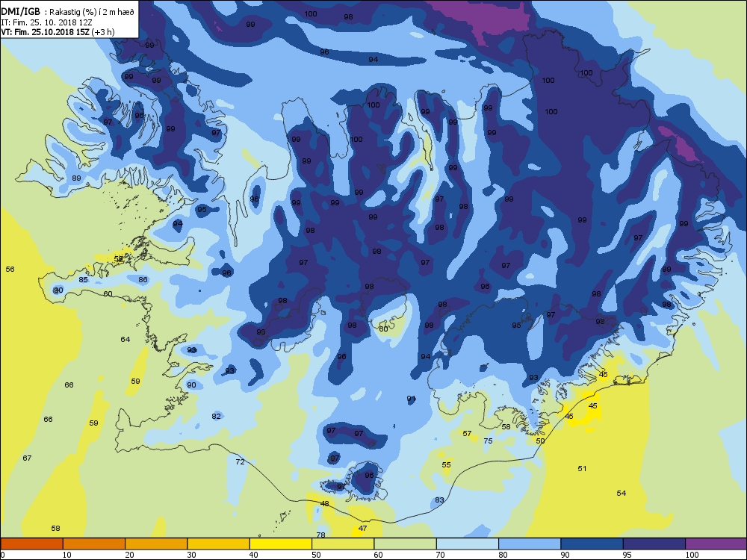The image size is (747, 560).
Task: Click the map humidity value '89'
Action: click(76, 178)
